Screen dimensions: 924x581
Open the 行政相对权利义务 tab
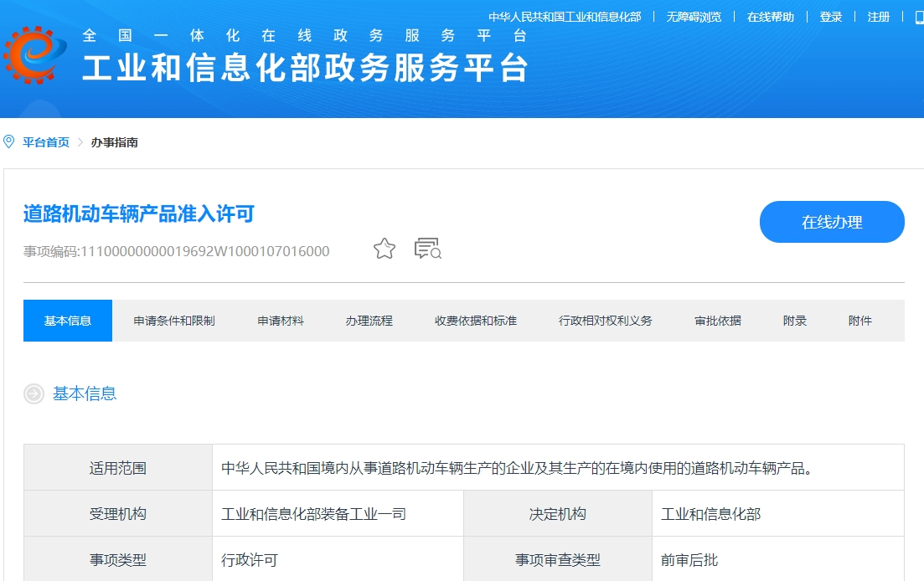pos(607,320)
